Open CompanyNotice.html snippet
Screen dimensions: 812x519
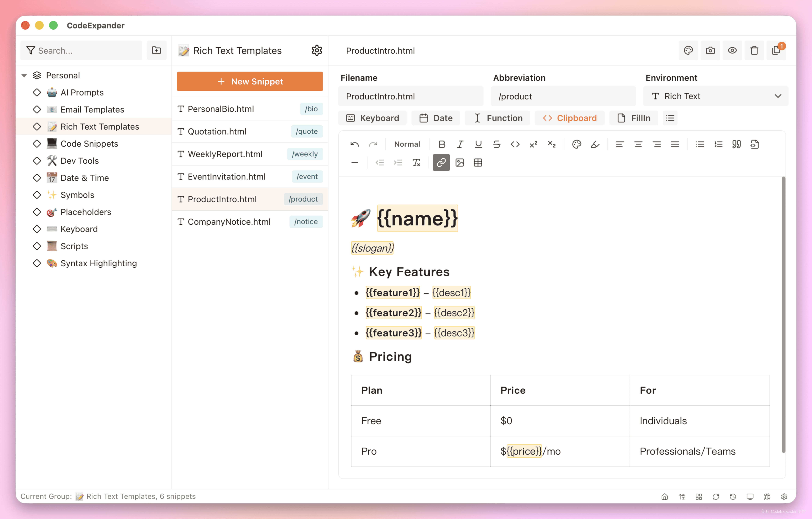tap(250, 222)
